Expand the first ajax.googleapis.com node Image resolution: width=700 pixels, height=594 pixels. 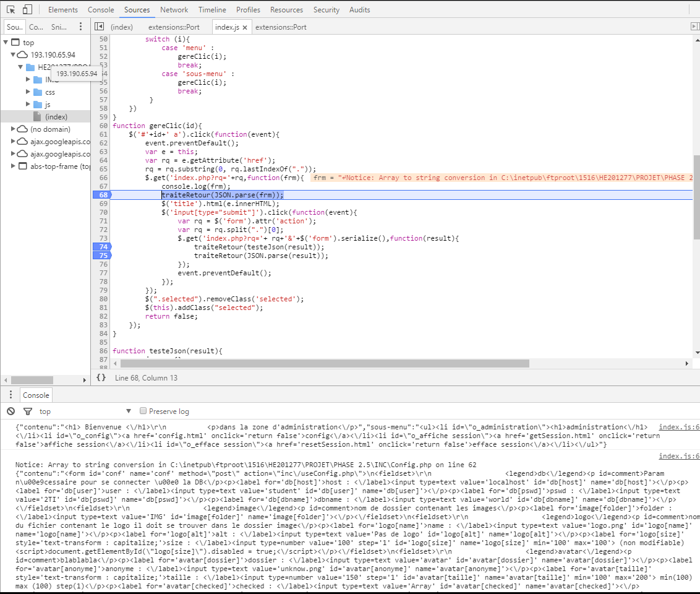(13, 141)
